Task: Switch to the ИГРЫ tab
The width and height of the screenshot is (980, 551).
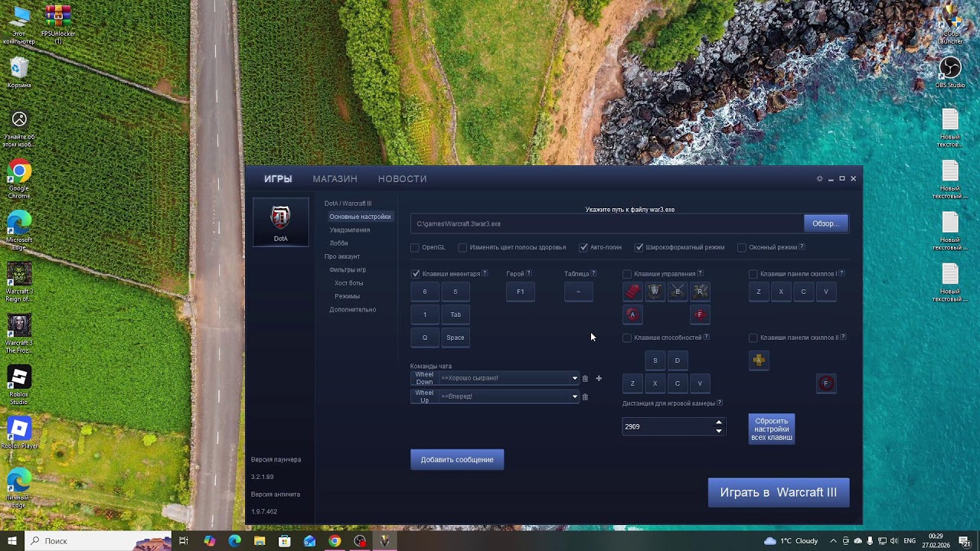Action: pyautogui.click(x=278, y=179)
